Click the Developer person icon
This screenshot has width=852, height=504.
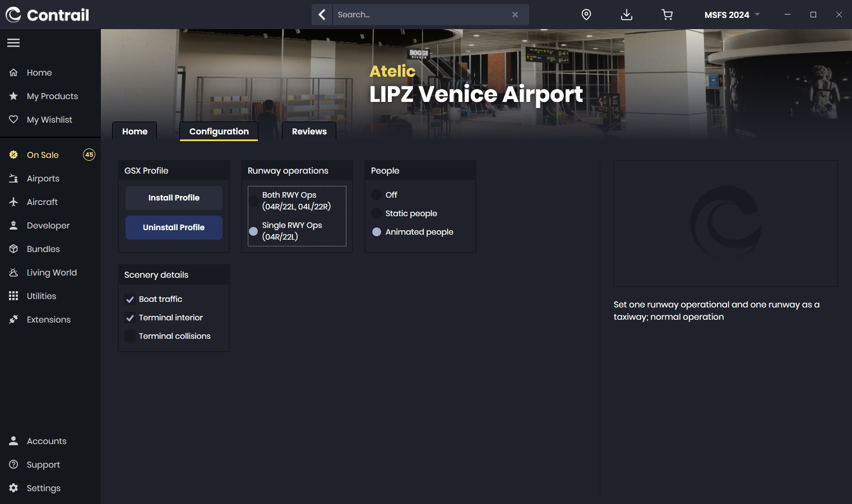click(x=13, y=226)
